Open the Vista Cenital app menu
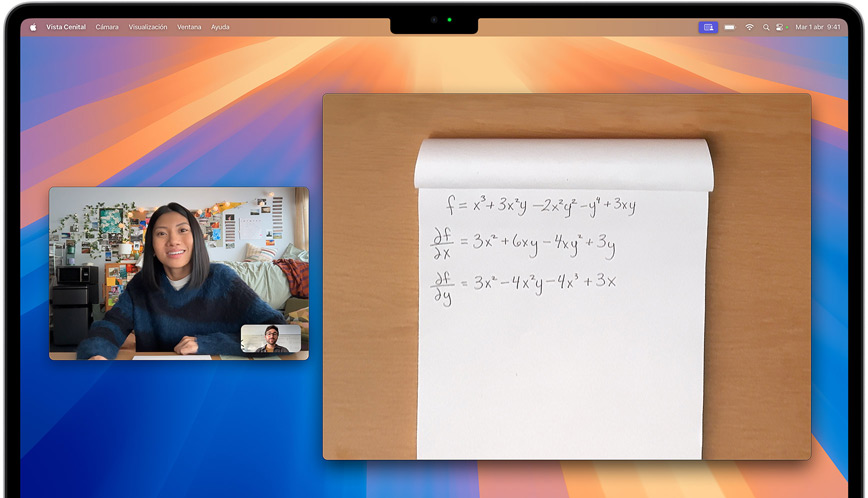 tap(66, 27)
